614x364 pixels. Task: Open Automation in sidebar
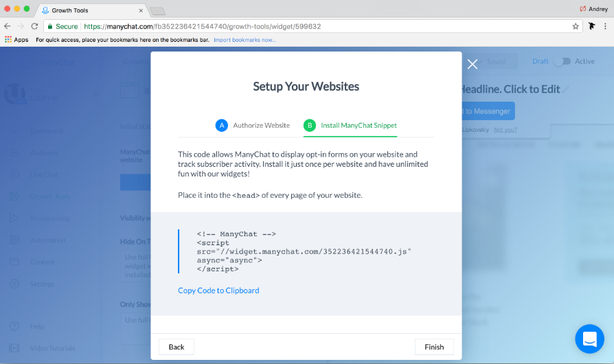48,240
